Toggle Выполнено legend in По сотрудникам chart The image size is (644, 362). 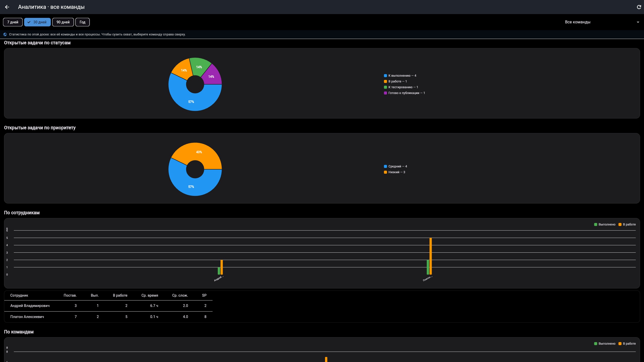pos(605,224)
